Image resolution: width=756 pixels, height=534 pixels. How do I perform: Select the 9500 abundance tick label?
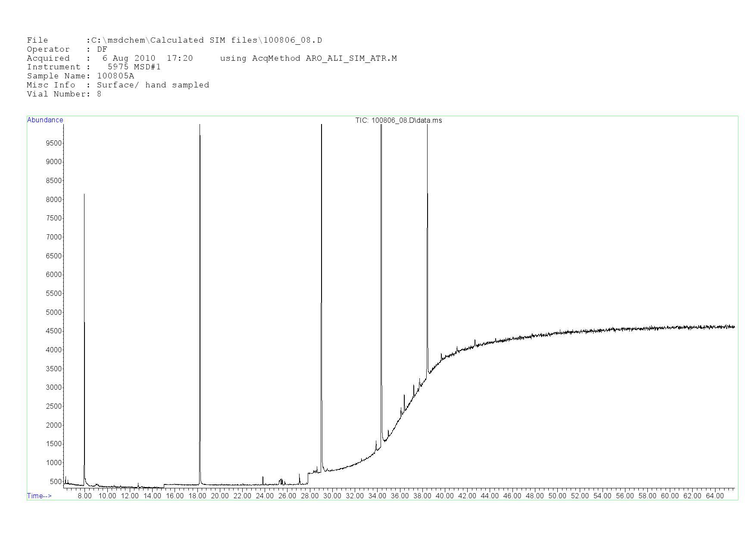(54, 143)
